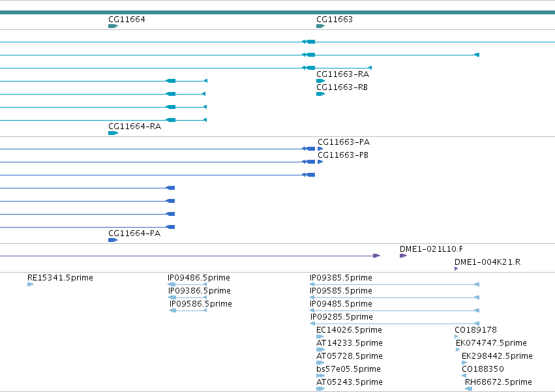Click the RH68672.5prime label
The width and height of the screenshot is (555, 392).
coord(498,382)
